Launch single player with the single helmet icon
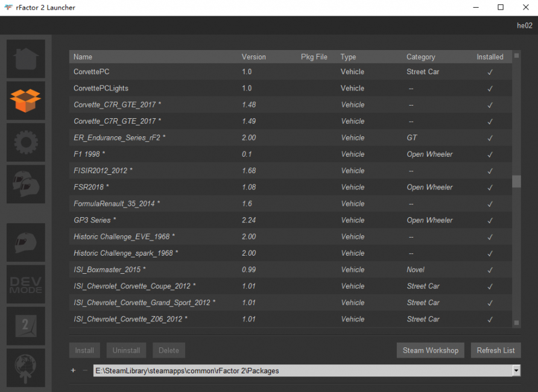The image size is (538, 392). 26,242
